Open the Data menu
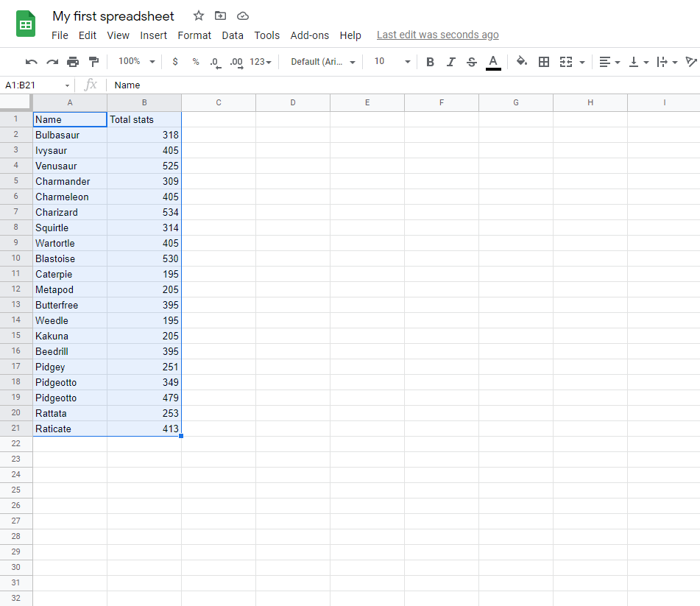This screenshot has width=700, height=606. tap(233, 35)
